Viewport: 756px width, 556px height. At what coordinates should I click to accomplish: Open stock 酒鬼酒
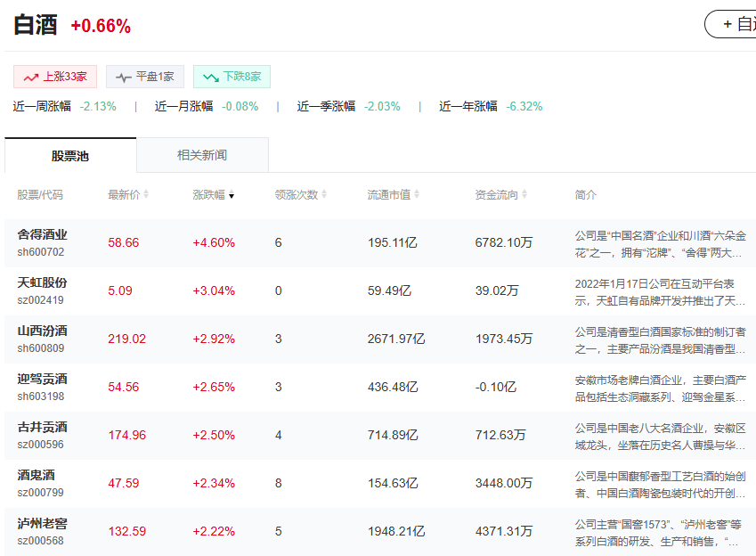(x=37, y=476)
